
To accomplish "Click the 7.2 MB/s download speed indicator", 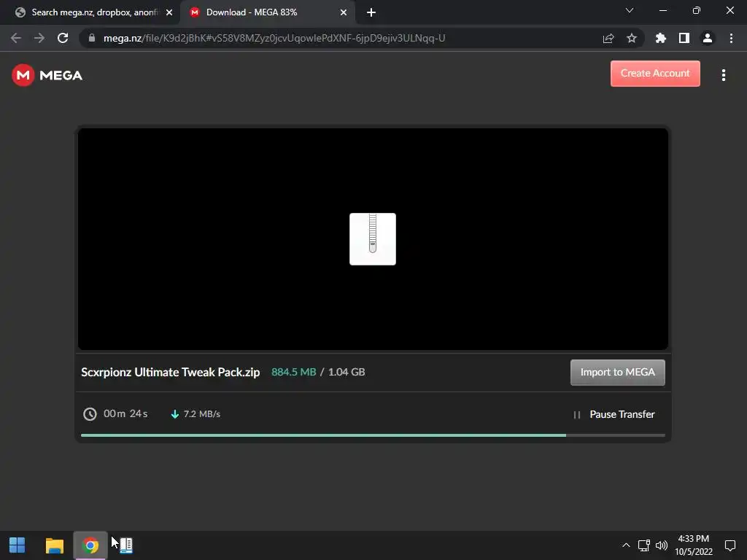I will [201, 414].
